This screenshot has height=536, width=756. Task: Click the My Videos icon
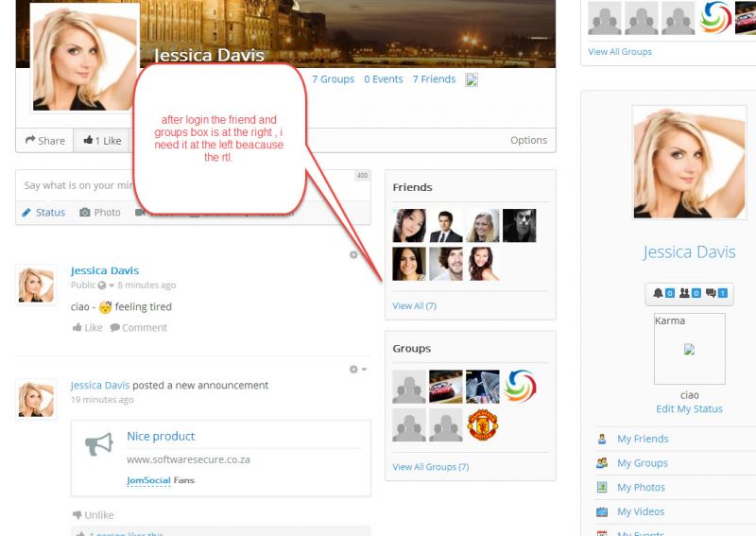(602, 511)
